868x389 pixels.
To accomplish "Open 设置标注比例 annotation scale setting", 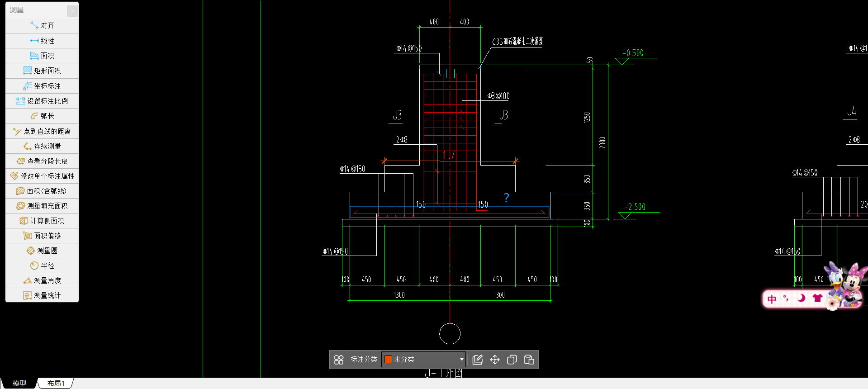I will pos(42,101).
